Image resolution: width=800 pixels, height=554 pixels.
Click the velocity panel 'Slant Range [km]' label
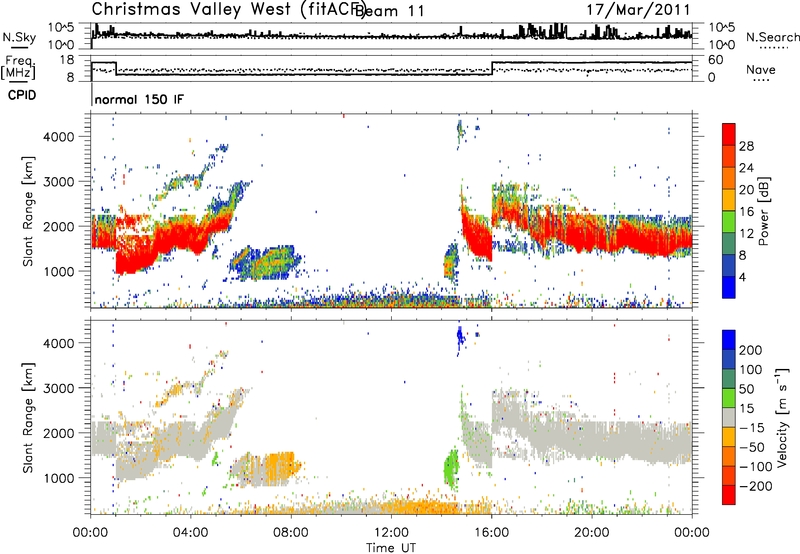pyautogui.click(x=28, y=418)
